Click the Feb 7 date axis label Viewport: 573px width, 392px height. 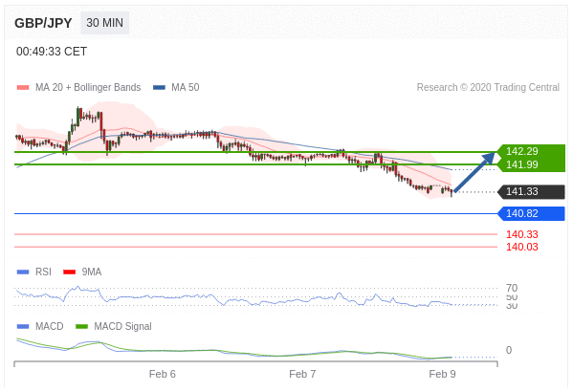point(302,374)
